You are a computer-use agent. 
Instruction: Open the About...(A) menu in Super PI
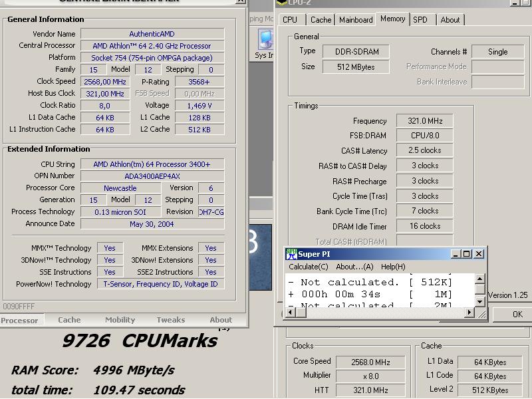[354, 267]
